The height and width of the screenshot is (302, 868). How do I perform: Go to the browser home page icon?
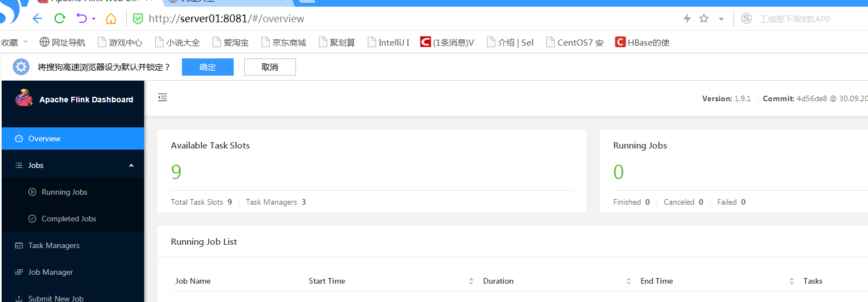(x=111, y=18)
